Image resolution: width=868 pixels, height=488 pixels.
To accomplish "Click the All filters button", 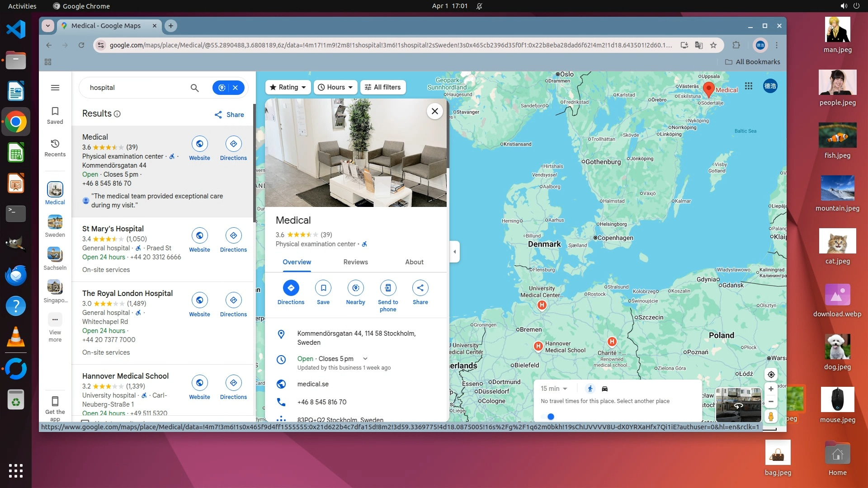I will [x=382, y=87].
